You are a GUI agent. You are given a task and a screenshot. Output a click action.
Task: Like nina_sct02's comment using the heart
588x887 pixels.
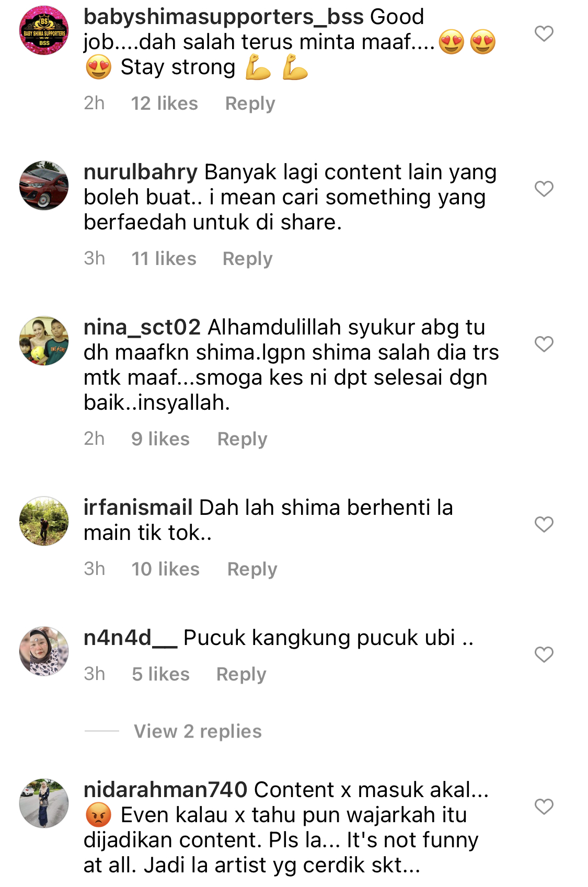544,344
